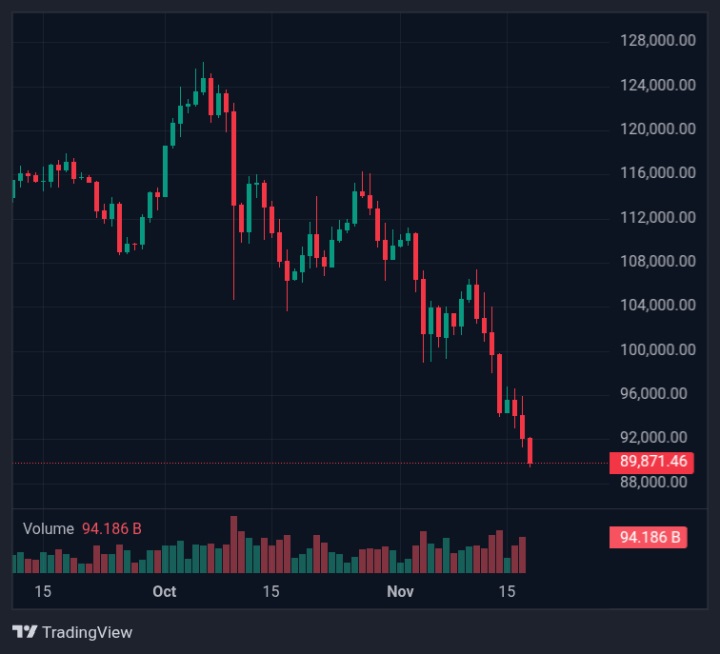Click the tallest red volume bar
720x654 pixels.
pyautogui.click(x=234, y=545)
